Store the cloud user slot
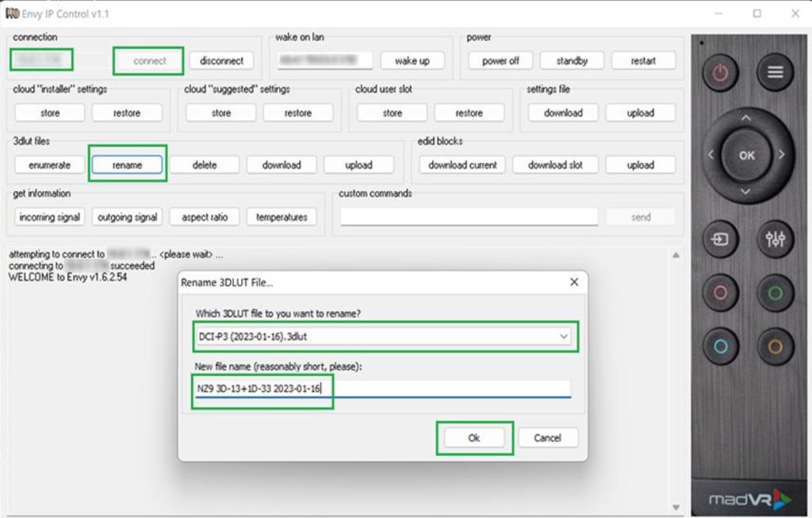 (x=392, y=113)
